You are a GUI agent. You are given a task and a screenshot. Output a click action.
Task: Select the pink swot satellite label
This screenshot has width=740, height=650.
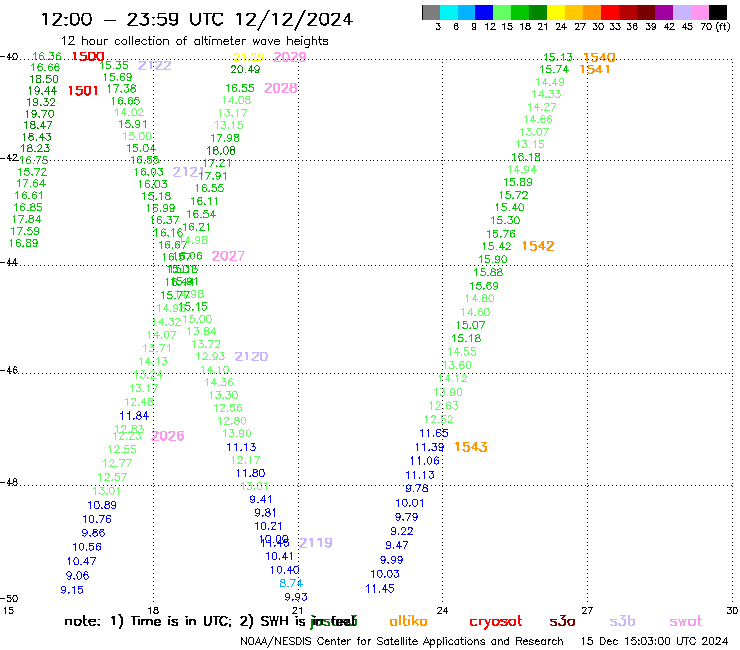(x=686, y=621)
